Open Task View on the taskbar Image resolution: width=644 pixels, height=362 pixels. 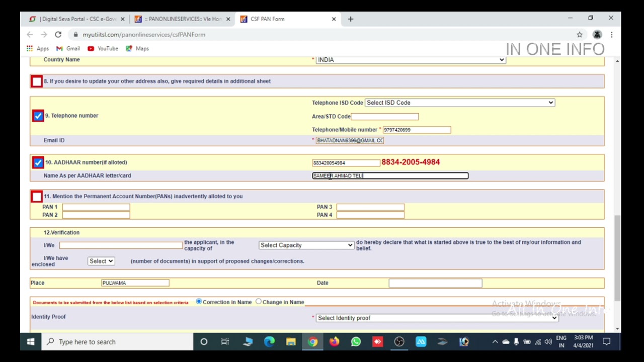click(x=225, y=342)
